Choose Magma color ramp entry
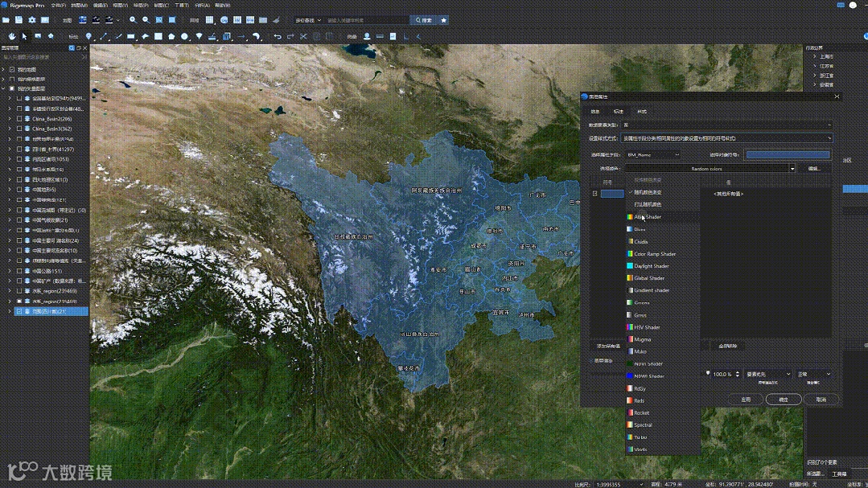This screenshot has height=488, width=868. click(663, 340)
